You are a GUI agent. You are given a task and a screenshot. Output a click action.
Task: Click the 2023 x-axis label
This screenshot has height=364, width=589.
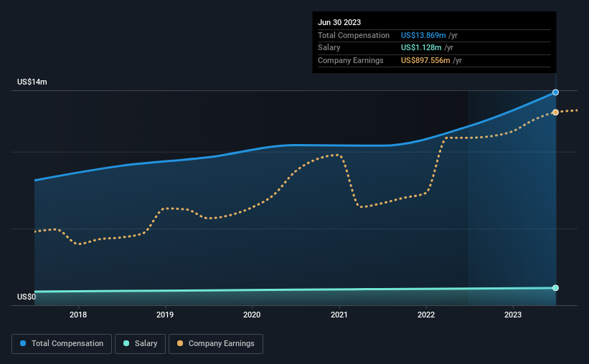click(513, 315)
